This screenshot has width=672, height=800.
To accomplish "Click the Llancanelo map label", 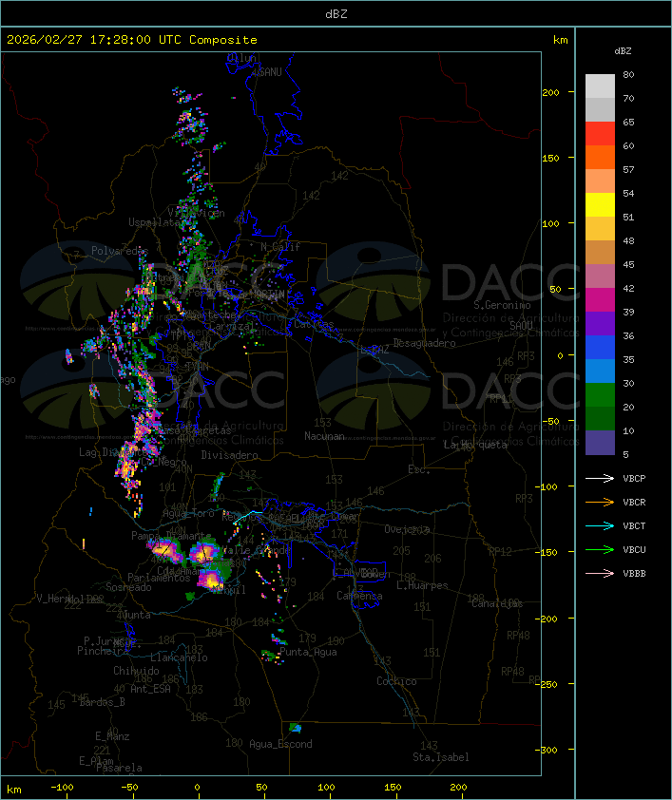I will [x=179, y=657].
